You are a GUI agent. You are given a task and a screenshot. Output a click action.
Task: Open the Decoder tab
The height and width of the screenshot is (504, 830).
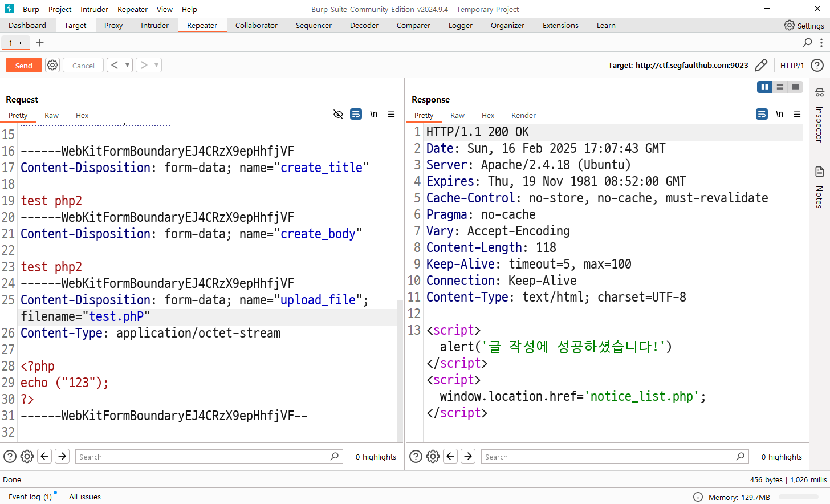pos(364,25)
